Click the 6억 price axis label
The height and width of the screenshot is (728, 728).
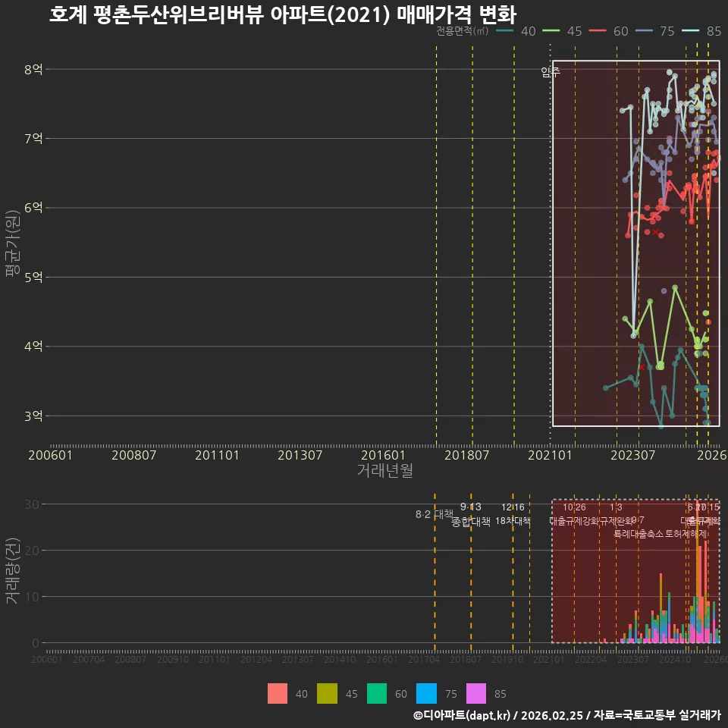coord(33,208)
